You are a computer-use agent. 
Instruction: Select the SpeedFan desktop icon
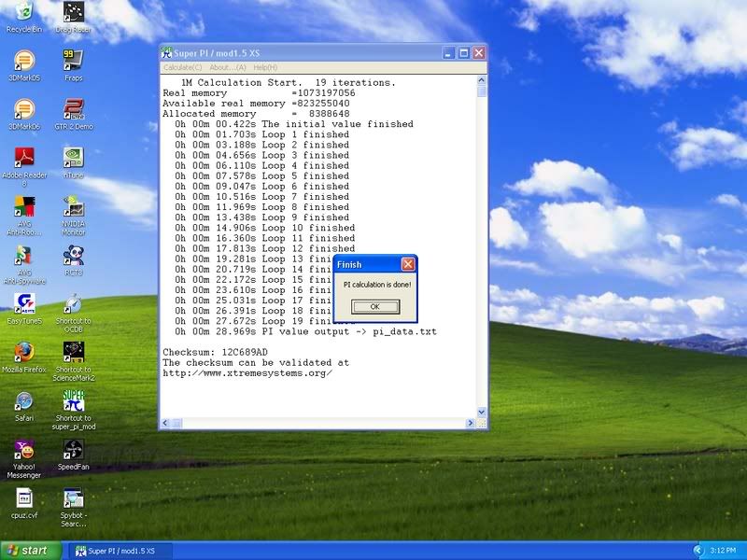tap(74, 455)
